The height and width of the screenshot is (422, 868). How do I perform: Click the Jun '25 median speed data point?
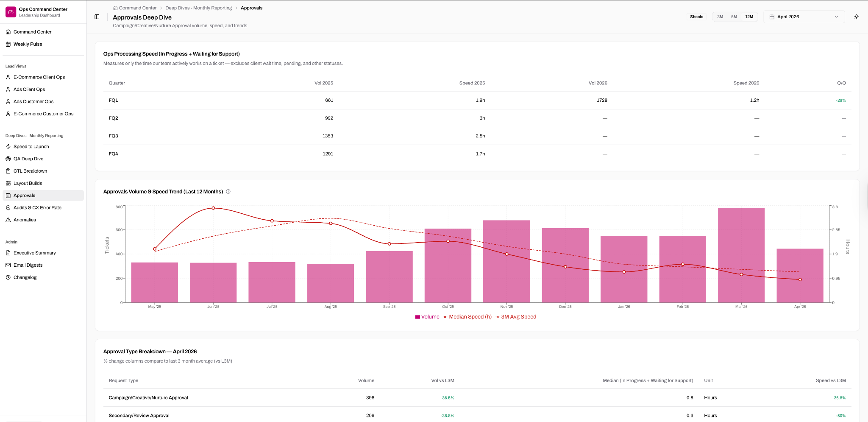[x=213, y=208]
